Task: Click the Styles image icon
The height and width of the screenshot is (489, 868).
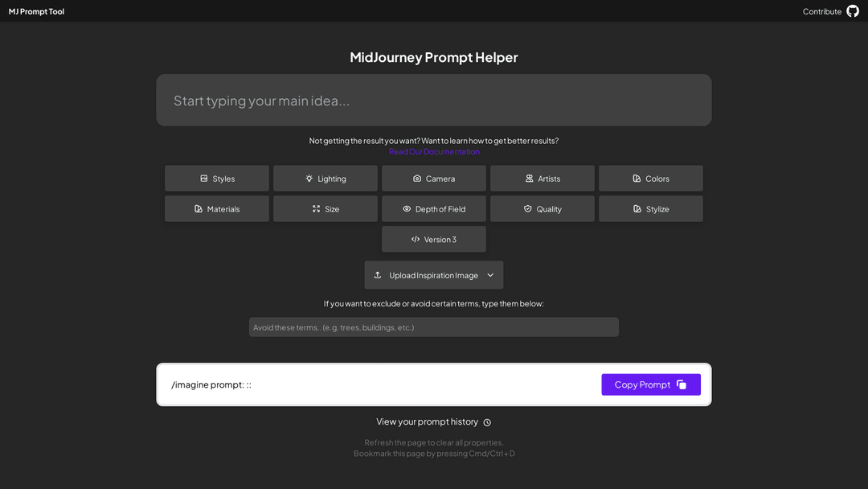Action: pyautogui.click(x=203, y=179)
